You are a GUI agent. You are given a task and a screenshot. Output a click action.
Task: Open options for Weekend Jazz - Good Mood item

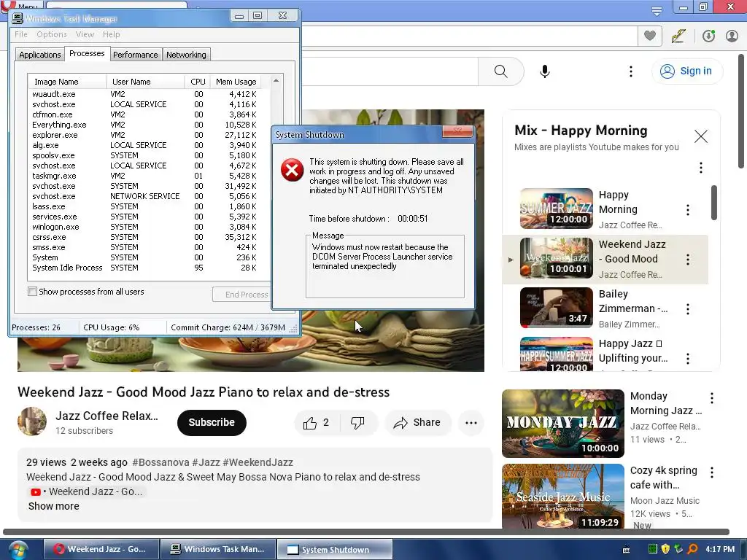point(687,260)
